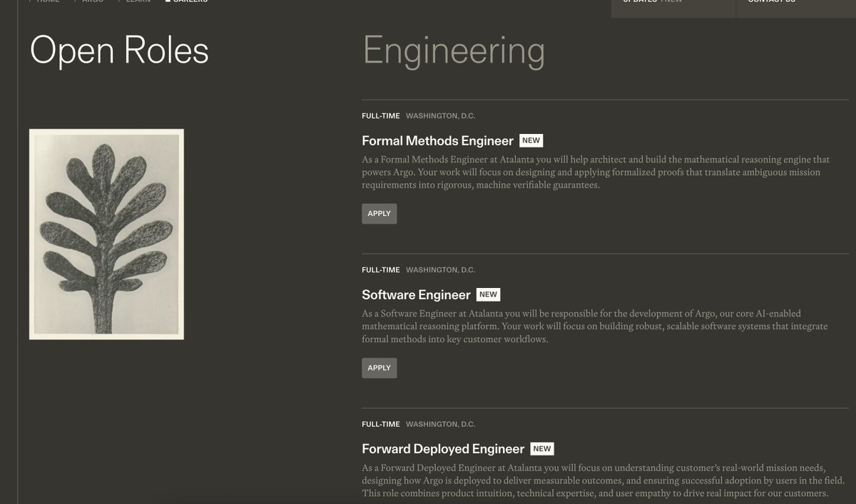Click the Formal Methods Engineer description paragraph
The height and width of the screenshot is (504, 856).
[596, 173]
